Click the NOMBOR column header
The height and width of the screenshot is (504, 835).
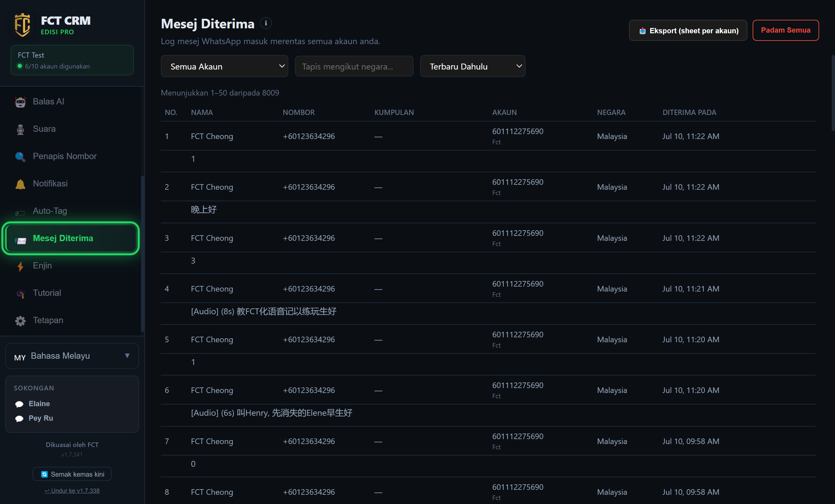299,112
